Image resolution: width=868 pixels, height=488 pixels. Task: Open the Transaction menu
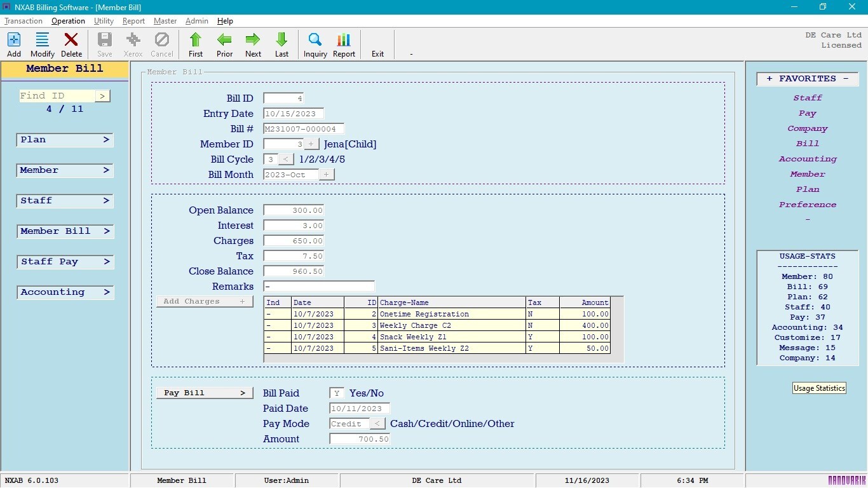(x=24, y=21)
